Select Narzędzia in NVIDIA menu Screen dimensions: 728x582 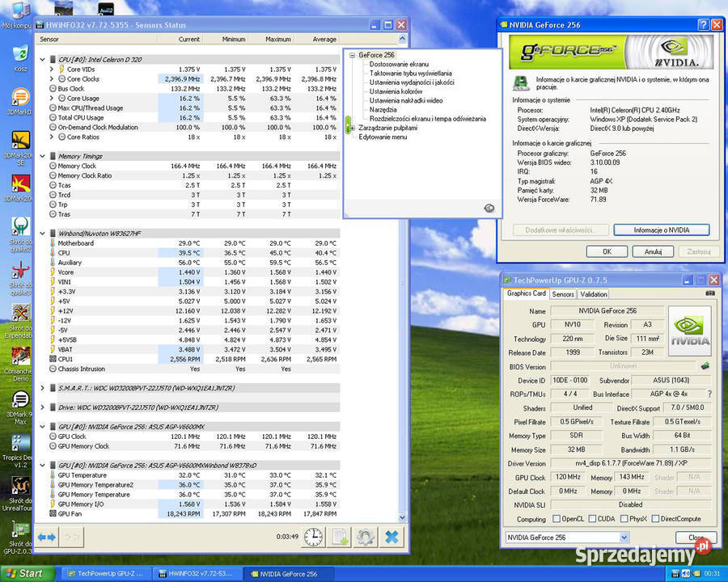[x=383, y=110]
